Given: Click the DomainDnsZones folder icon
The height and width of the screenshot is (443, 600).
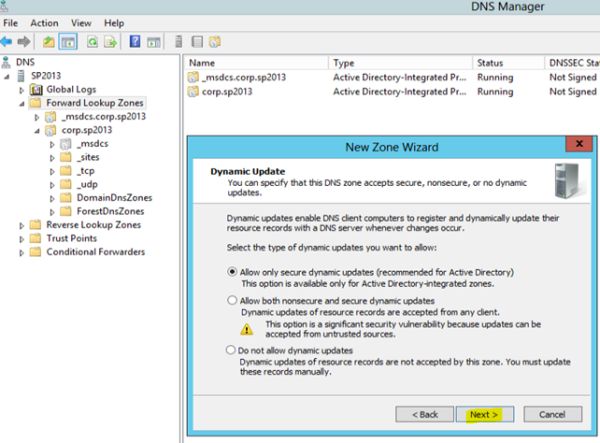Looking at the screenshot, I should [66, 198].
